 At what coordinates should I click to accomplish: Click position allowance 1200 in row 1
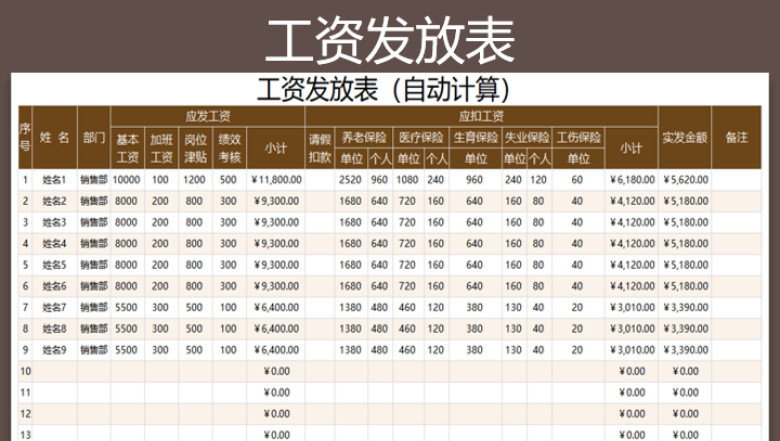click(195, 180)
